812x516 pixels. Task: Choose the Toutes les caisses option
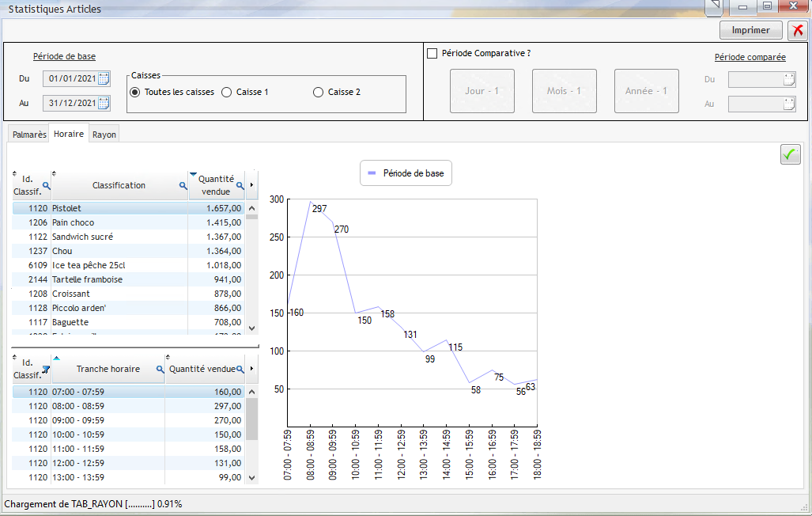(x=134, y=92)
